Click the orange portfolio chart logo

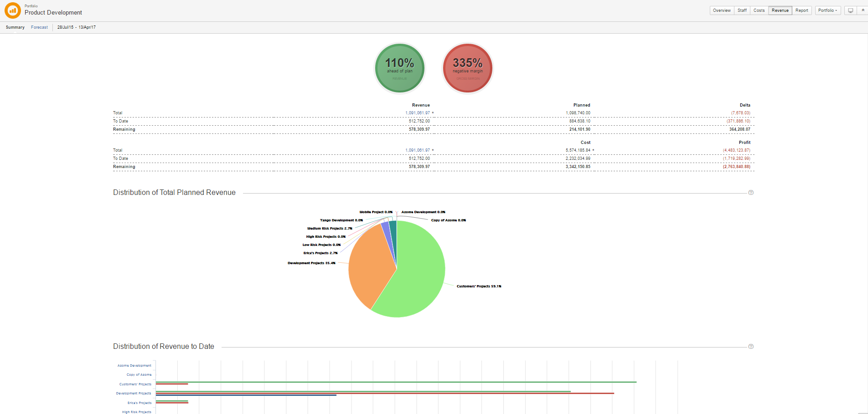(12, 10)
